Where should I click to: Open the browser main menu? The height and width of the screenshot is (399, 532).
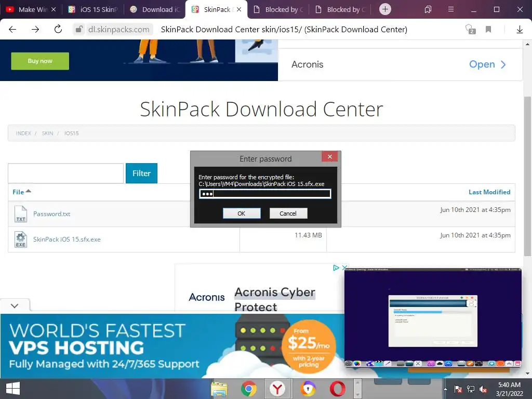[x=450, y=9]
